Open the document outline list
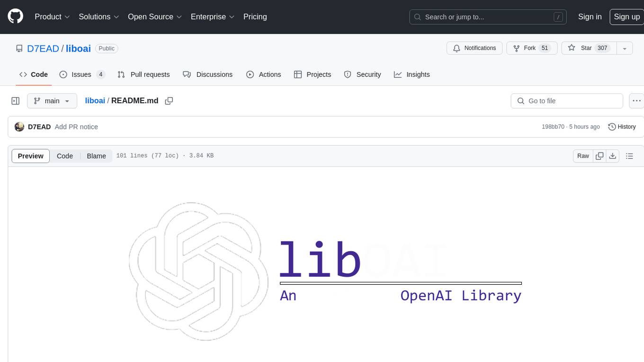This screenshot has width=644, height=362. click(629, 156)
